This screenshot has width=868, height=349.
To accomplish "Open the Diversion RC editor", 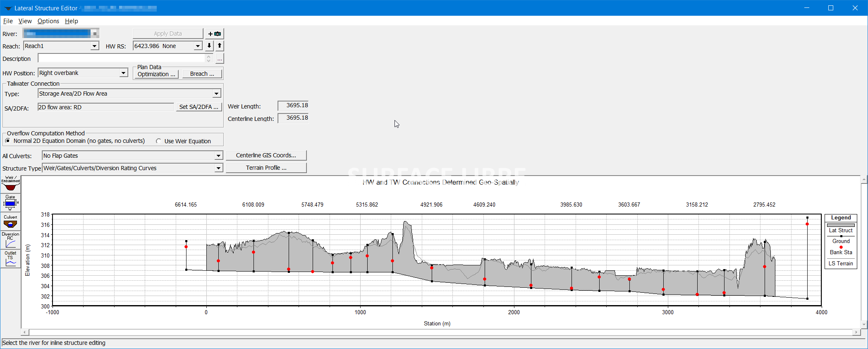I will click(10, 241).
